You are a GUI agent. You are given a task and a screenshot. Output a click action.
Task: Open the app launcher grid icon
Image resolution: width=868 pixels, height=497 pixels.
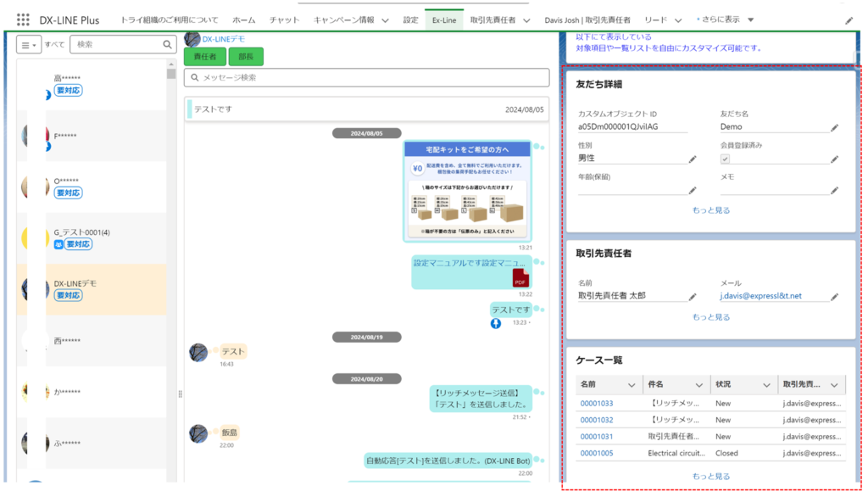point(23,20)
